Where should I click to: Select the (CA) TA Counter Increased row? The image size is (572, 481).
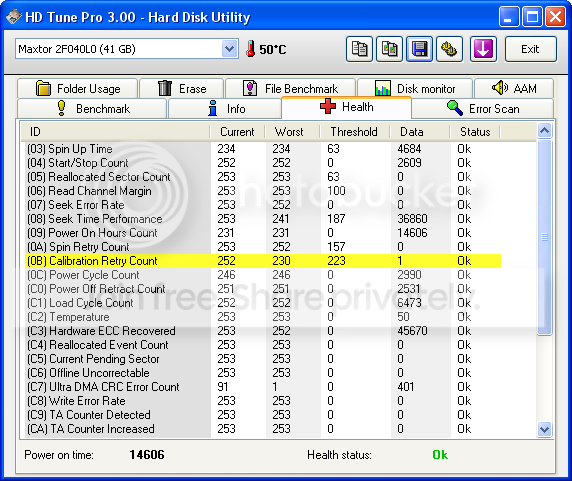263,429
